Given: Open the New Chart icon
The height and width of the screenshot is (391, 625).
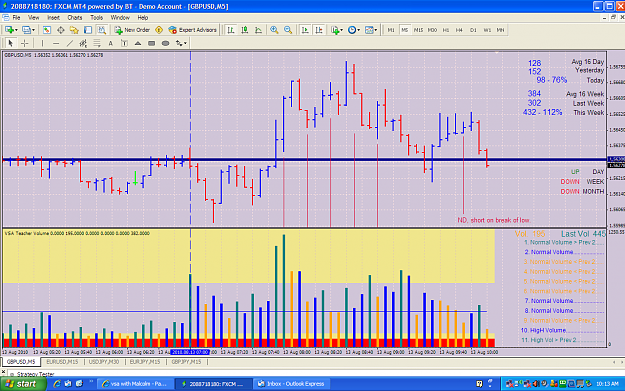Looking at the screenshot, I should 9,30.
